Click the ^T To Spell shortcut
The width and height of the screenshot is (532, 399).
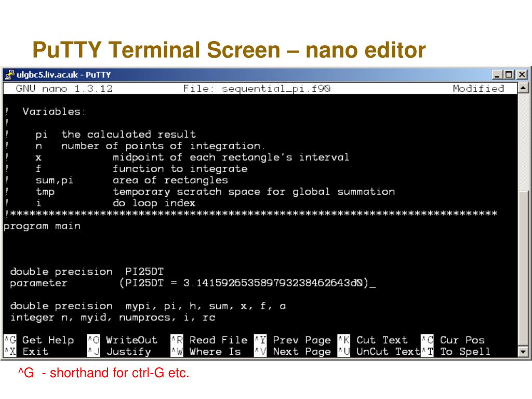456,352
